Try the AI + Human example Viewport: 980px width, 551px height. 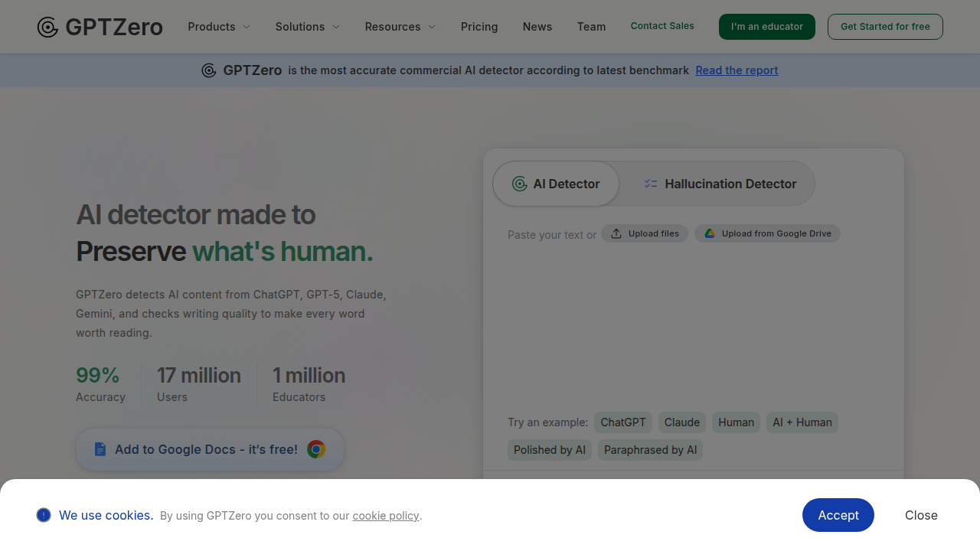click(x=802, y=422)
